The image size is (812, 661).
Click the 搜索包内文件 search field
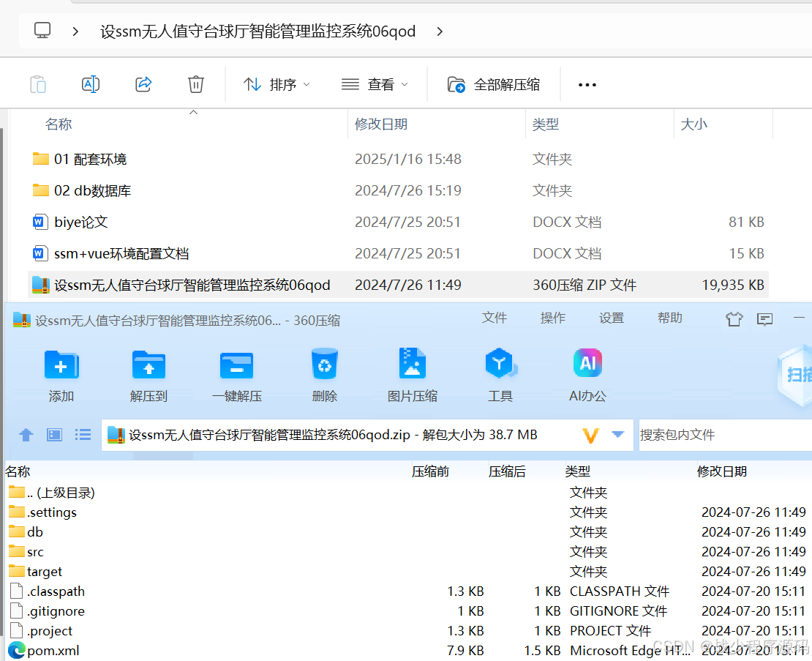pos(725,435)
